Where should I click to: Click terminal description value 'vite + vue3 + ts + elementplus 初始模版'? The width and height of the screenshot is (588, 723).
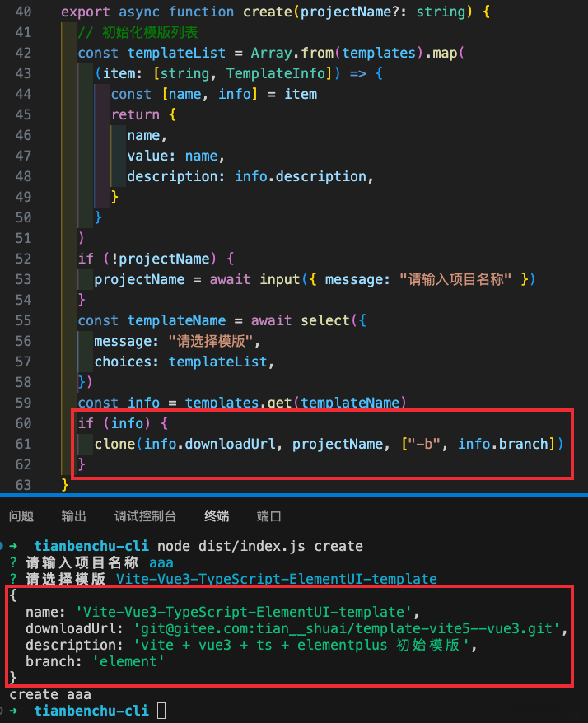pos(301,645)
